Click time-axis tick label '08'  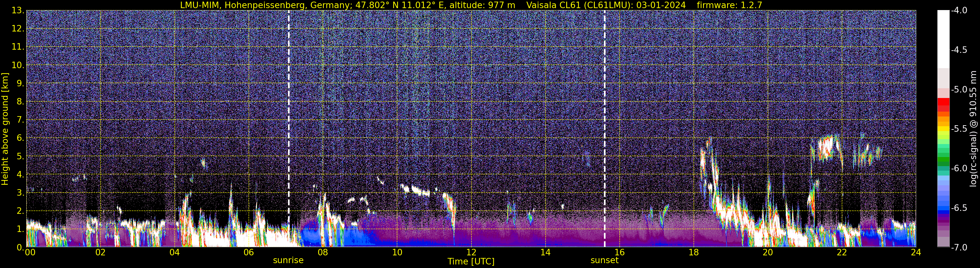click(323, 252)
